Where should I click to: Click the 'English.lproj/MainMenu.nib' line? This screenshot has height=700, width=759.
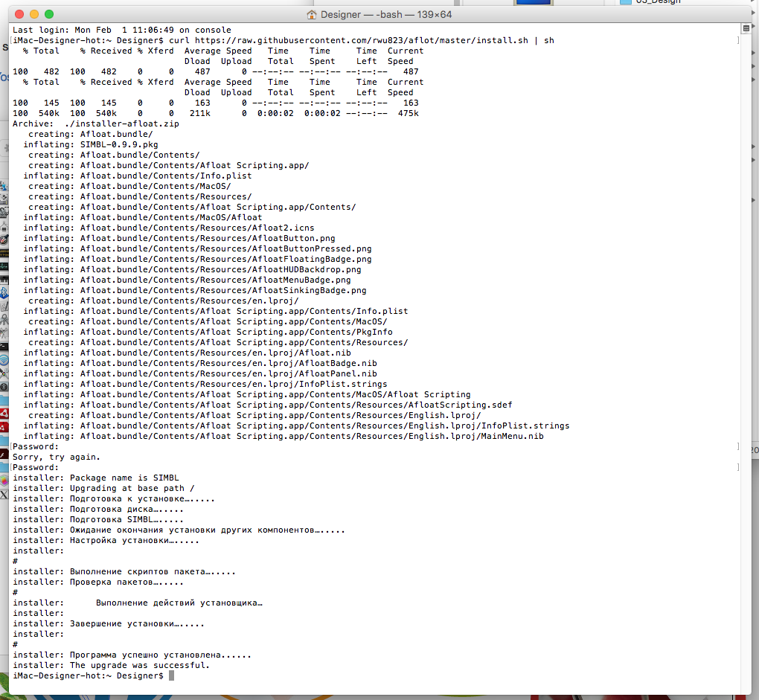click(x=284, y=437)
